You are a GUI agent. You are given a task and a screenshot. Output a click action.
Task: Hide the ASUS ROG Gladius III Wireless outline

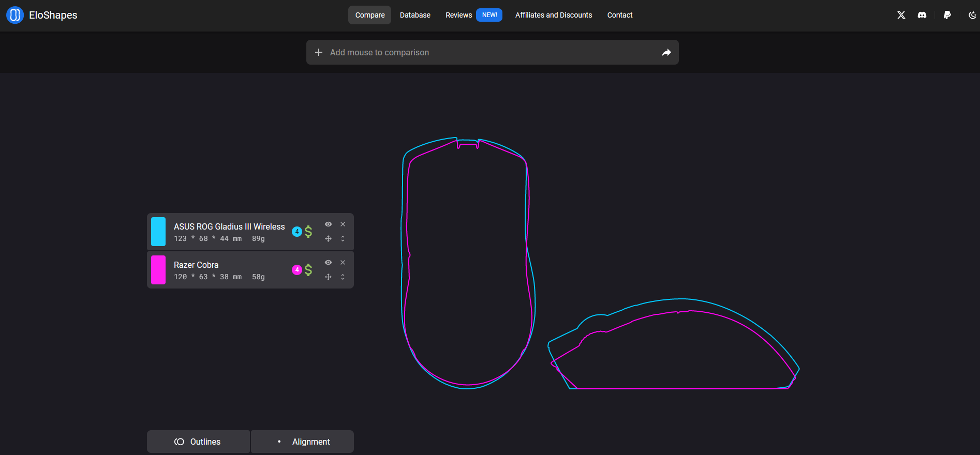[328, 224]
